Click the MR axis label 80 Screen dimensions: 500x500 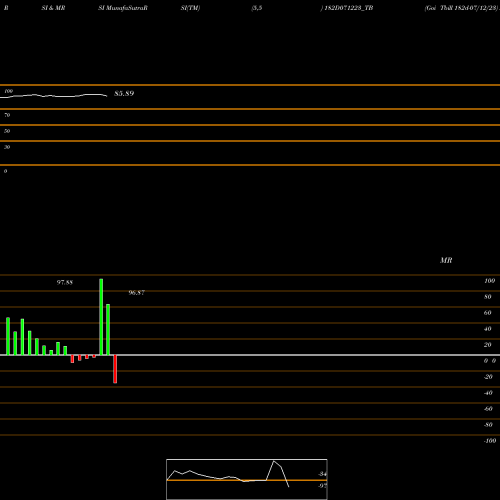(x=488, y=297)
